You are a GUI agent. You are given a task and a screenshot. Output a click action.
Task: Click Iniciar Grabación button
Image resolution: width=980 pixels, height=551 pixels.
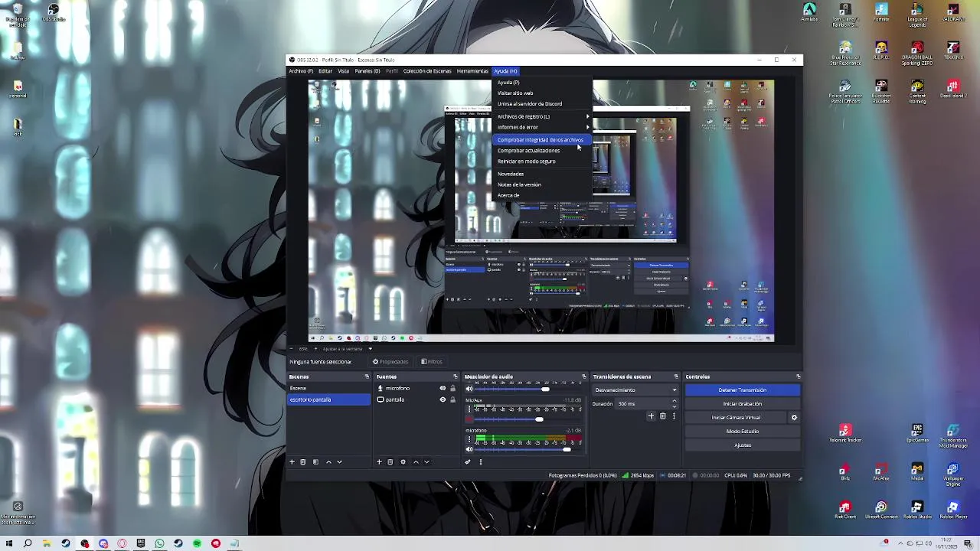click(742, 404)
